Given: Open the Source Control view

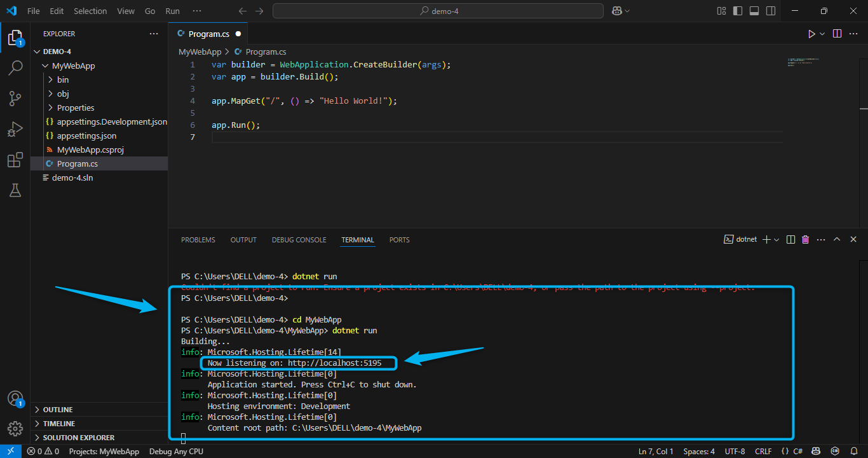Looking at the screenshot, I should (15, 99).
